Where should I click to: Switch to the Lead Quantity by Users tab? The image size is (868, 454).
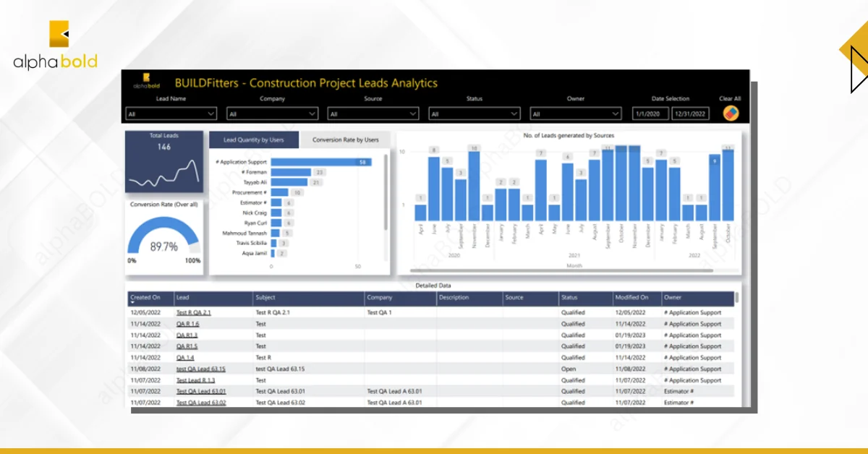(x=254, y=140)
